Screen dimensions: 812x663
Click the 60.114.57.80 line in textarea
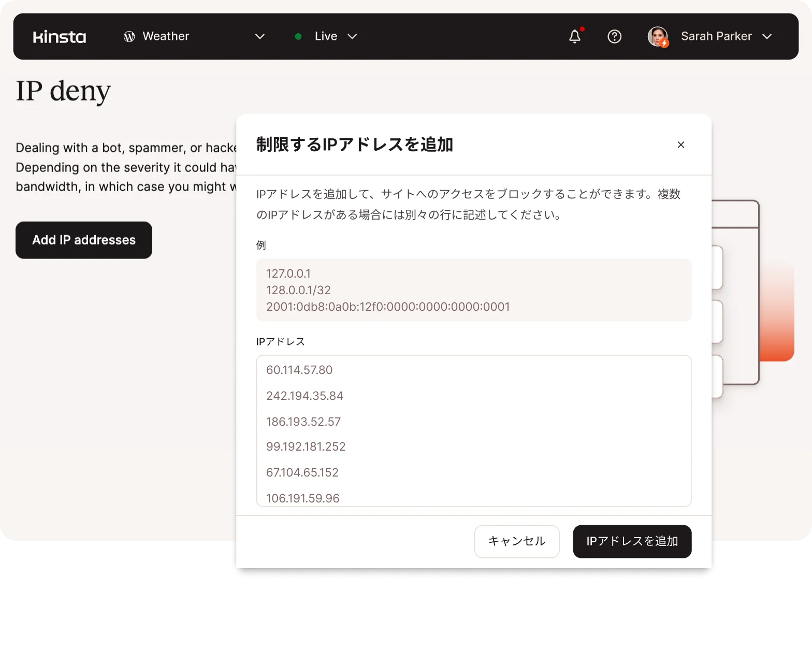(x=299, y=370)
